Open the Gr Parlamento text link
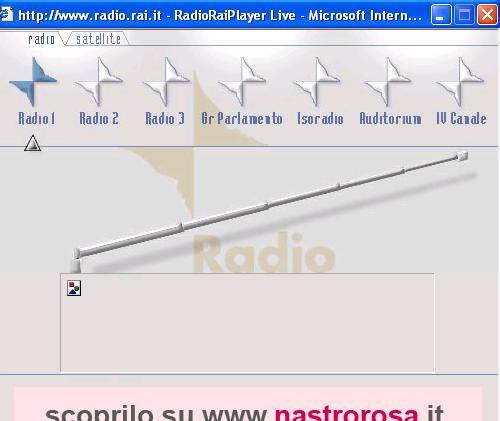Screen dimensions: 500x421 click(242, 119)
